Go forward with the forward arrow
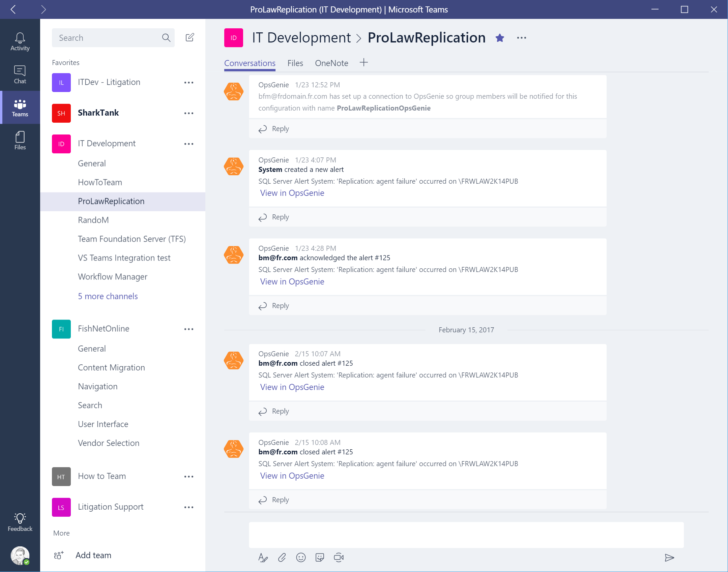Screen dimensions: 728x572 click(x=43, y=9)
